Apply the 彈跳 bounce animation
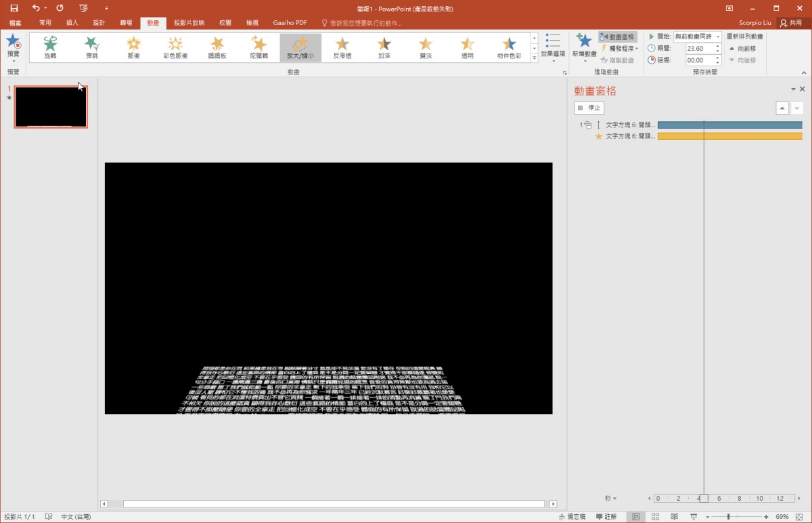The width and height of the screenshot is (812, 523). point(92,47)
